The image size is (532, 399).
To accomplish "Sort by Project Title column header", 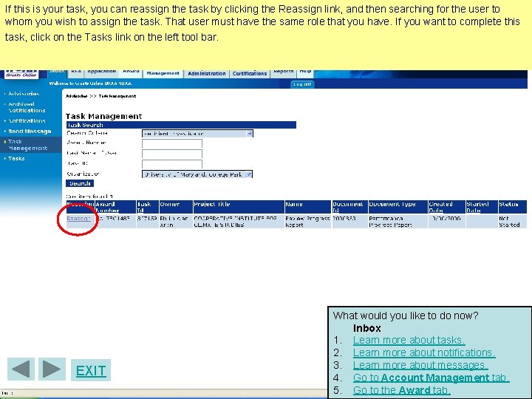I will 239,207.
